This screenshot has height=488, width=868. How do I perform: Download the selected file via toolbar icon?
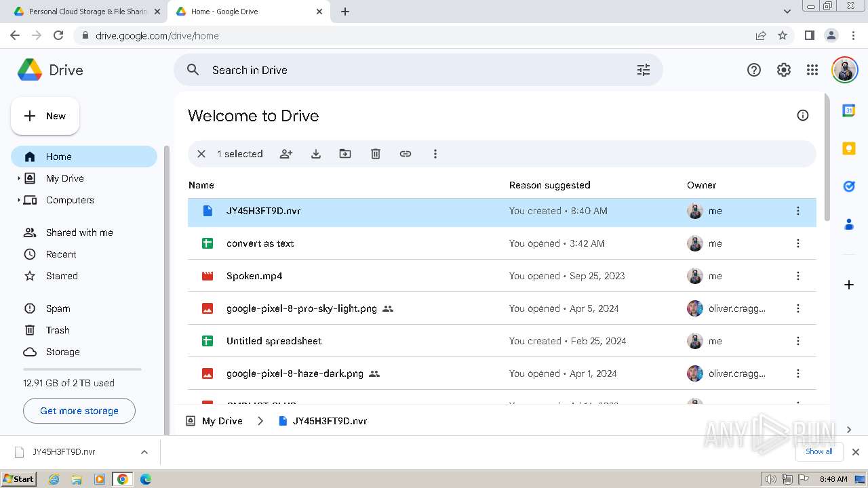(316, 154)
